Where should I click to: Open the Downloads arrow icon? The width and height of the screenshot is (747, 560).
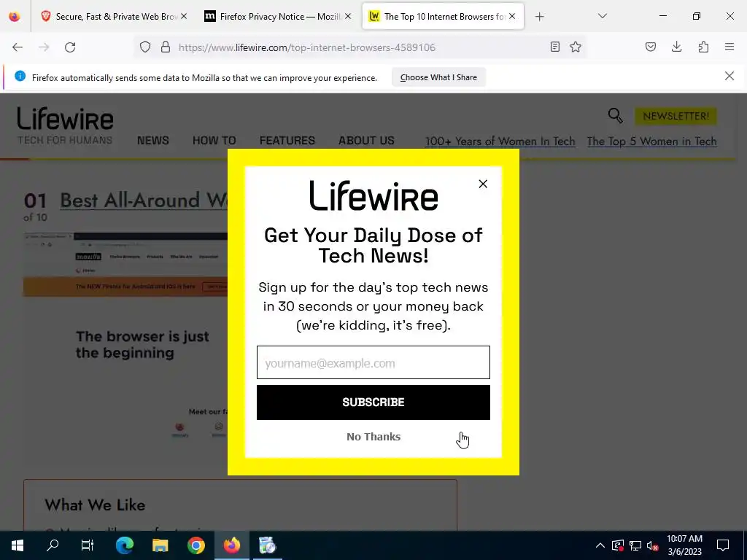point(676,47)
